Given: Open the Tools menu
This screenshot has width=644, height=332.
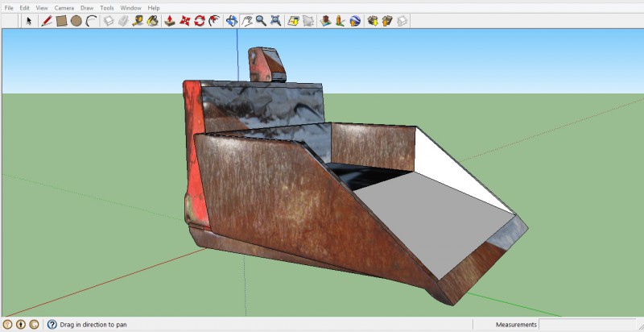Looking at the screenshot, I should [107, 8].
